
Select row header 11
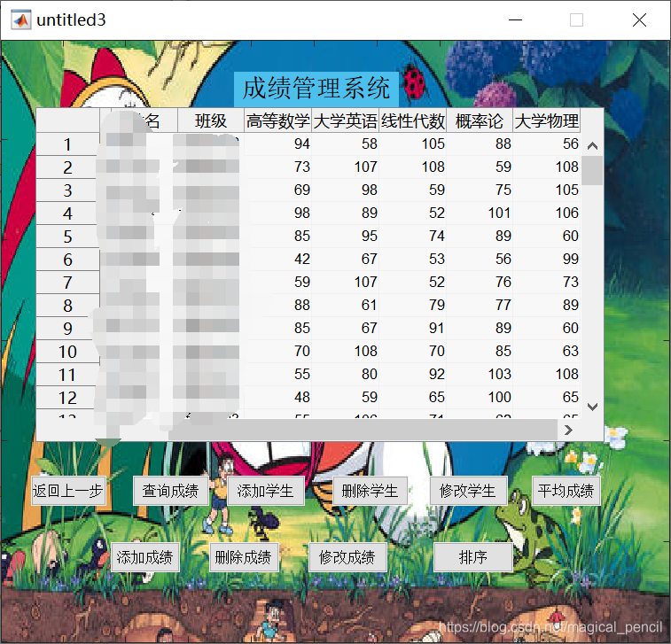click(x=67, y=375)
